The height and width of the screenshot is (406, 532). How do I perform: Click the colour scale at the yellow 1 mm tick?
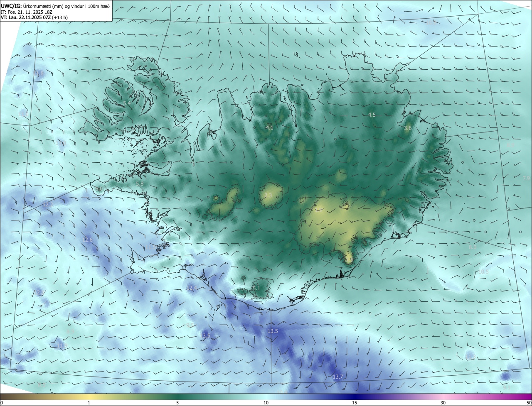(89, 396)
